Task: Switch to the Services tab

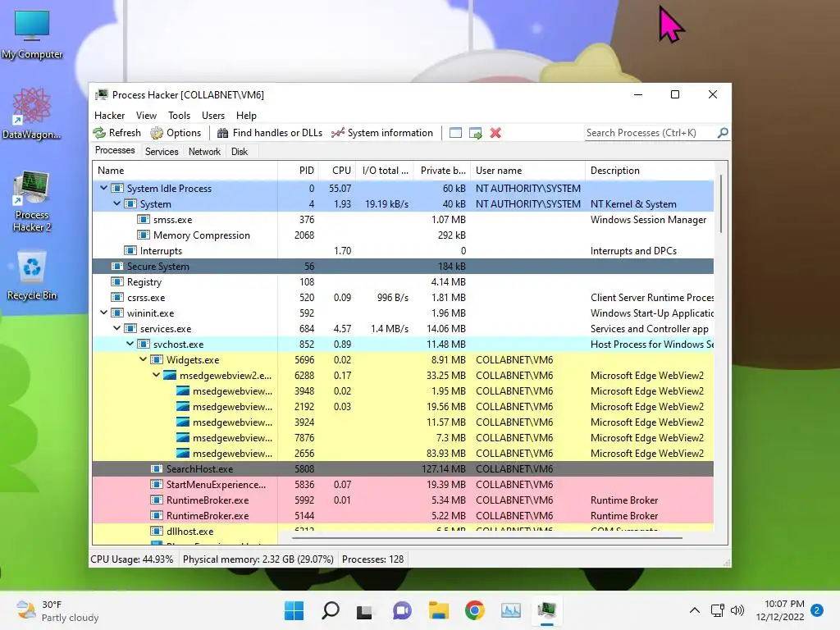Action: (162, 152)
